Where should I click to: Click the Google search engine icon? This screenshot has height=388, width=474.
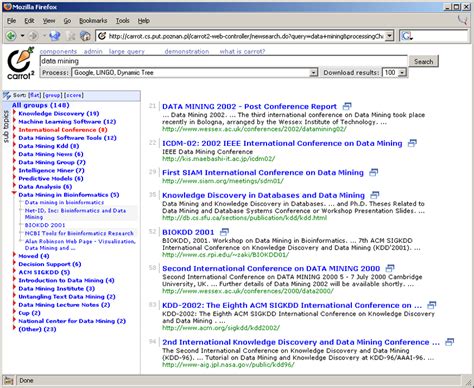(x=406, y=36)
